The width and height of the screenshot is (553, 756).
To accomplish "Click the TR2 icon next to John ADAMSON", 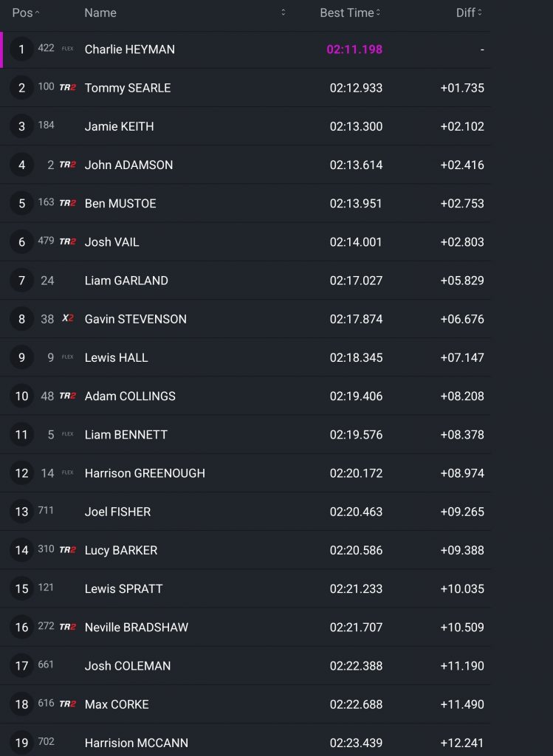I will (x=67, y=165).
